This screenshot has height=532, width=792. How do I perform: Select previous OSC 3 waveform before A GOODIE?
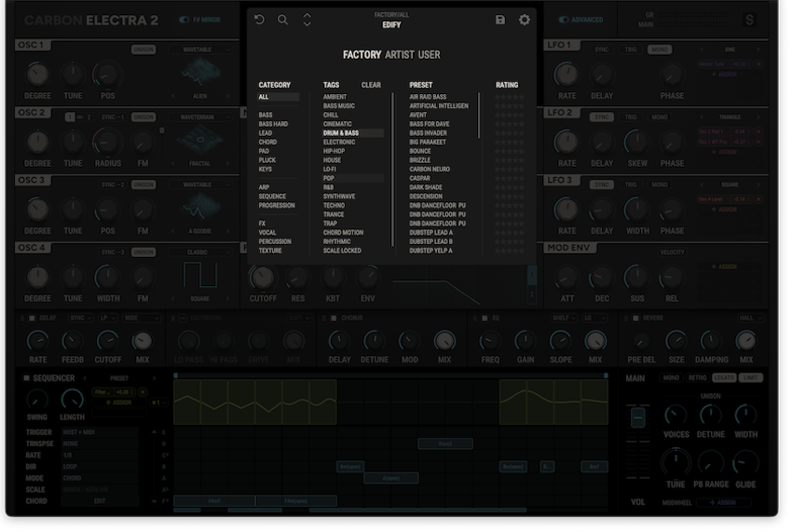click(x=173, y=231)
